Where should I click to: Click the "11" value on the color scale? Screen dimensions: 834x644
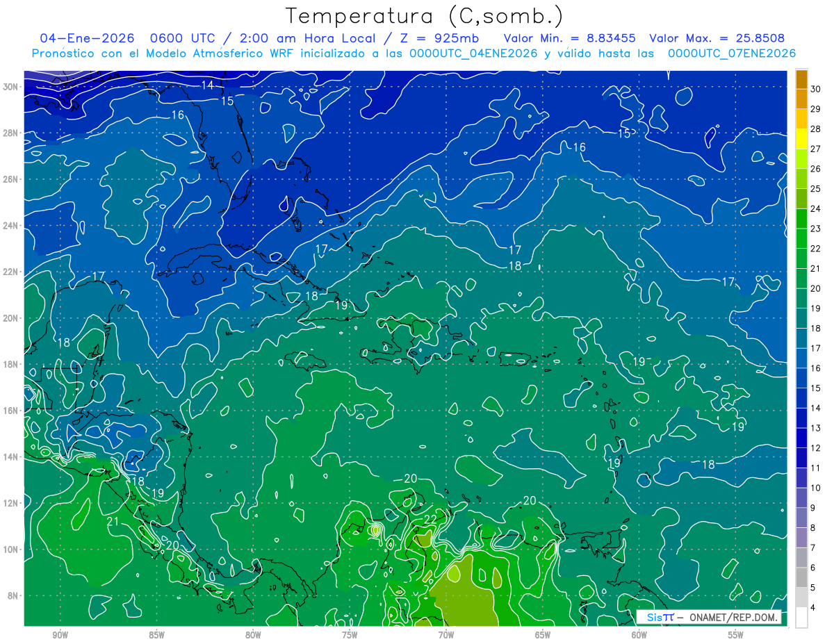coord(816,468)
